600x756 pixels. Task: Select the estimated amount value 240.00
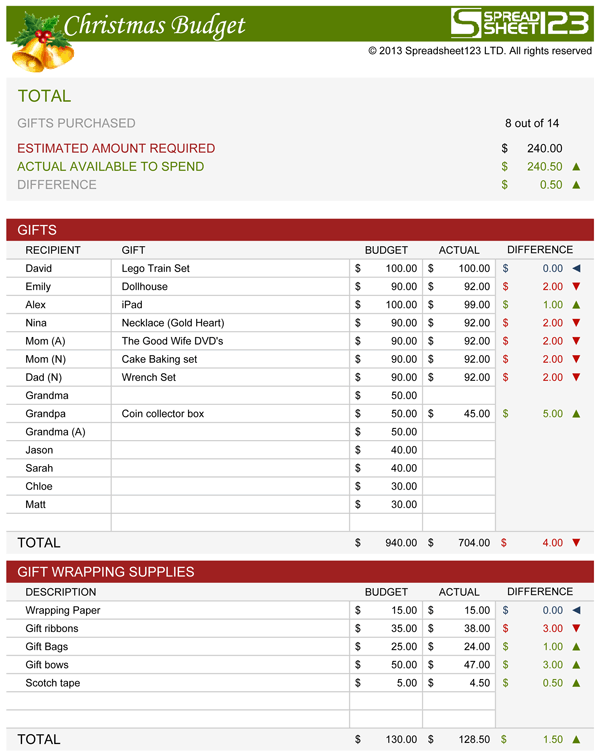545,148
